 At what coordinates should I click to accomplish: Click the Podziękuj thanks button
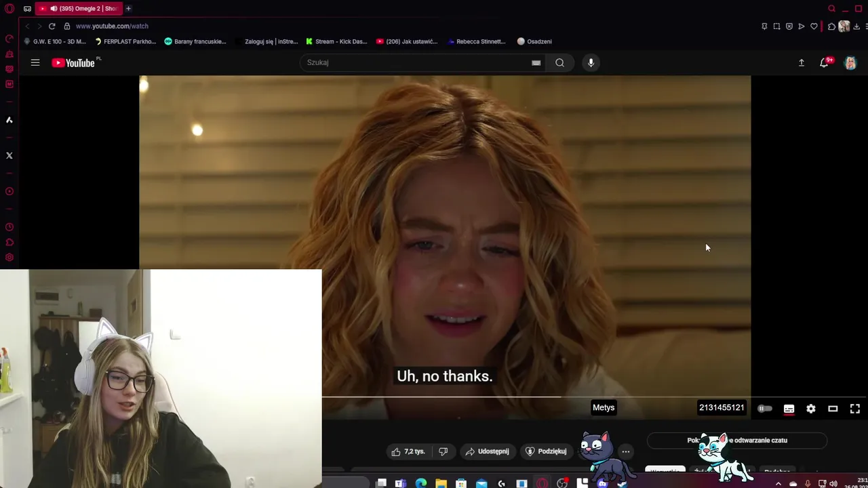point(547,451)
